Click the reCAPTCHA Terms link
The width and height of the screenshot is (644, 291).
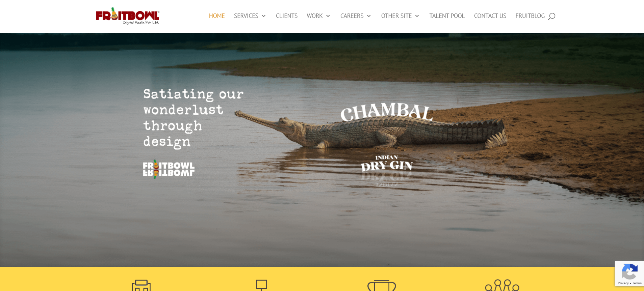pyautogui.click(x=637, y=283)
